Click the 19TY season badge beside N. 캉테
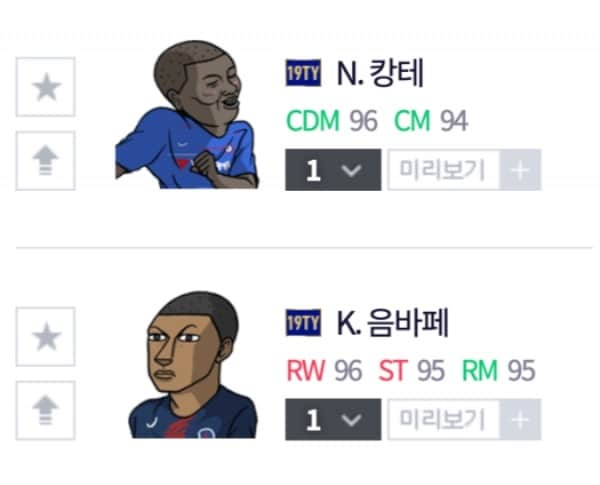600x485 pixels. click(303, 73)
